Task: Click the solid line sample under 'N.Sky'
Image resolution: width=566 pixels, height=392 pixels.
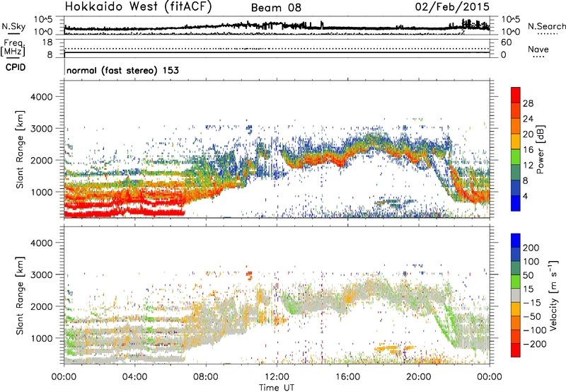Action: (13, 33)
